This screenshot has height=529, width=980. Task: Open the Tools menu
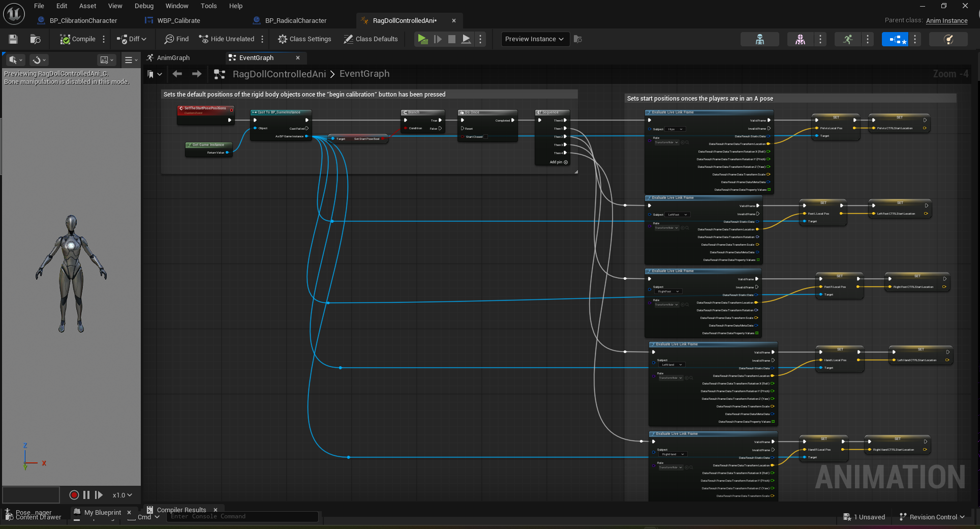pos(209,6)
